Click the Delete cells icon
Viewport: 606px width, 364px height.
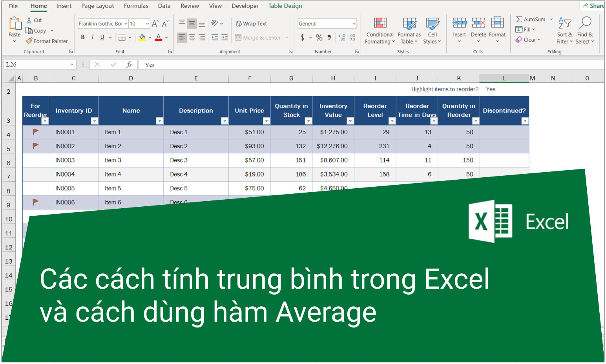coord(478,23)
